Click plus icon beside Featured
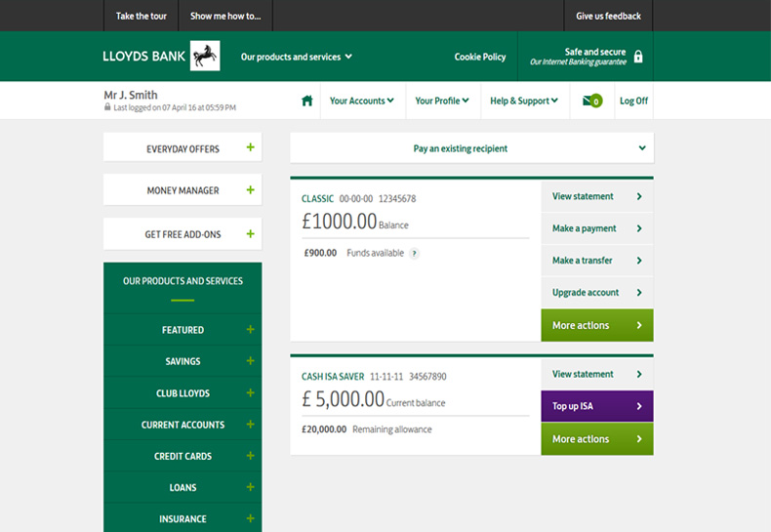Image resolution: width=771 pixels, height=532 pixels. point(250,329)
